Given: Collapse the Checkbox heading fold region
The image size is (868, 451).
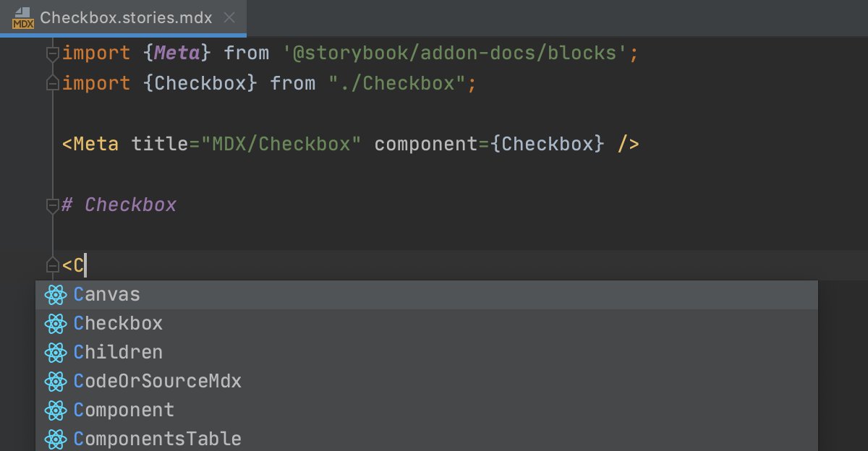Looking at the screenshot, I should (52, 205).
